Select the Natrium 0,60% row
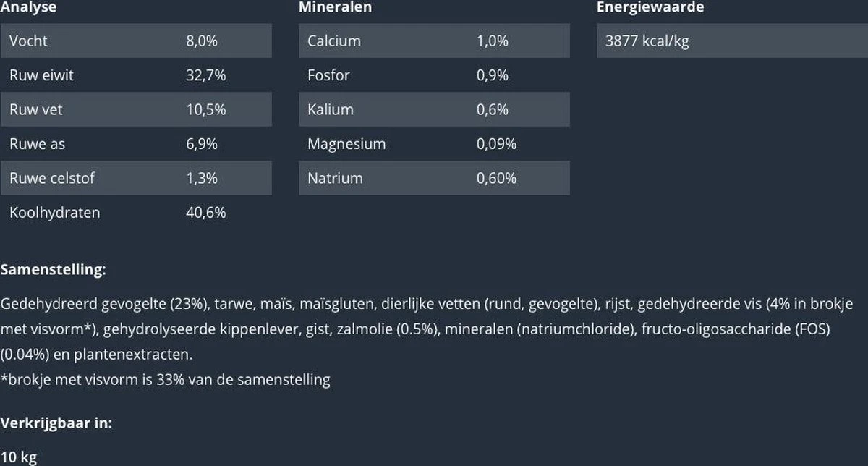This screenshot has height=466, width=868. [434, 178]
